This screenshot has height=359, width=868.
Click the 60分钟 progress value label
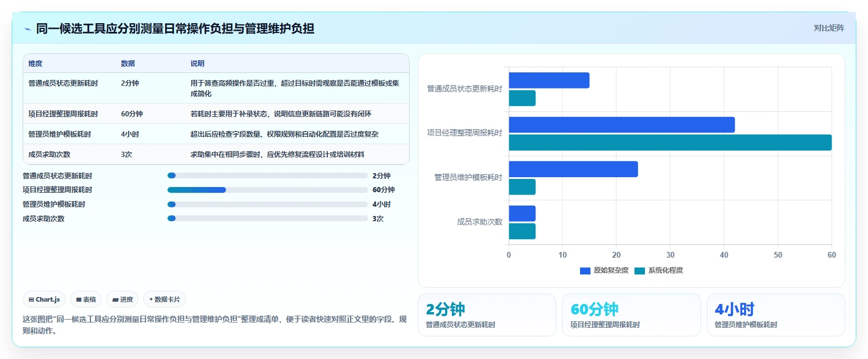pos(384,190)
